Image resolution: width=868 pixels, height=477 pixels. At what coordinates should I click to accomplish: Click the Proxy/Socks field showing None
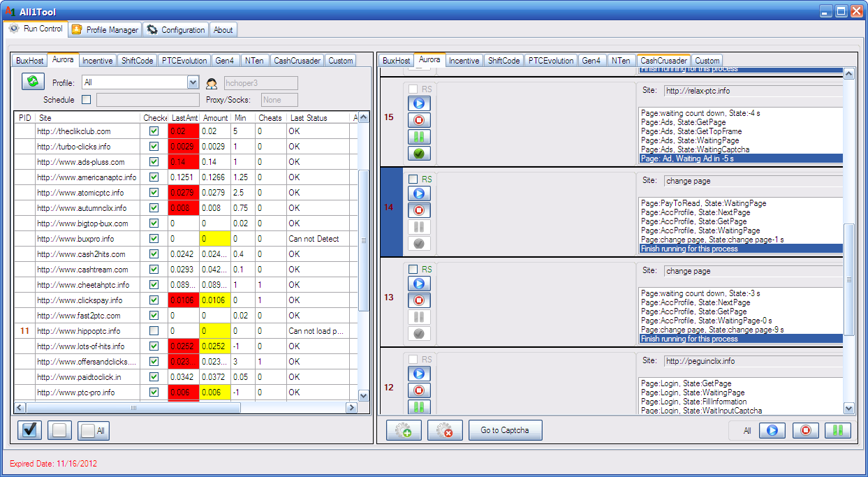click(279, 100)
